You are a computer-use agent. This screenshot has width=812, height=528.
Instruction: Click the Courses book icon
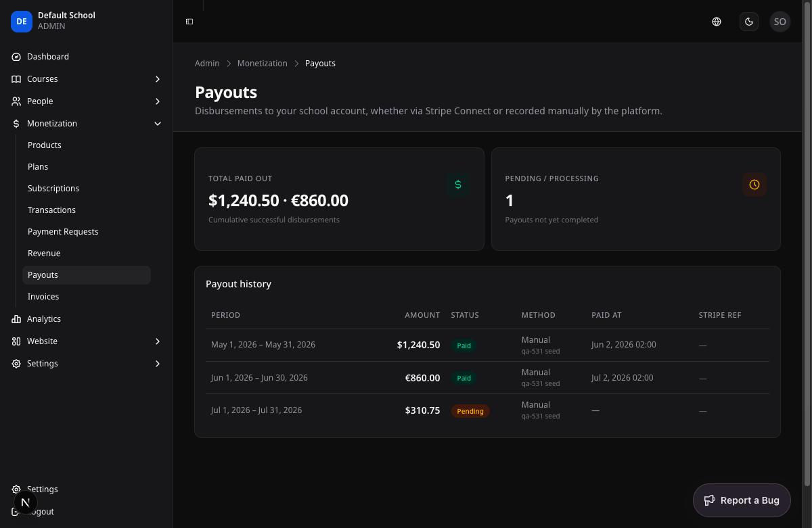[x=16, y=79]
